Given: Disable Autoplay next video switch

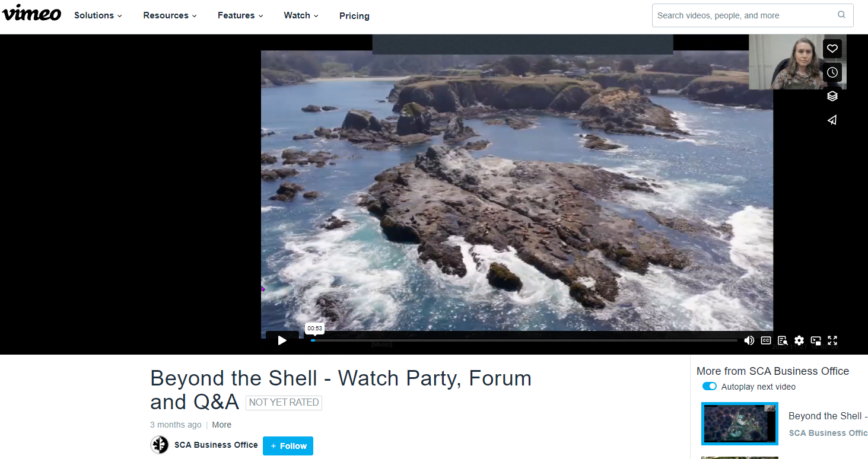Looking at the screenshot, I should [710, 387].
